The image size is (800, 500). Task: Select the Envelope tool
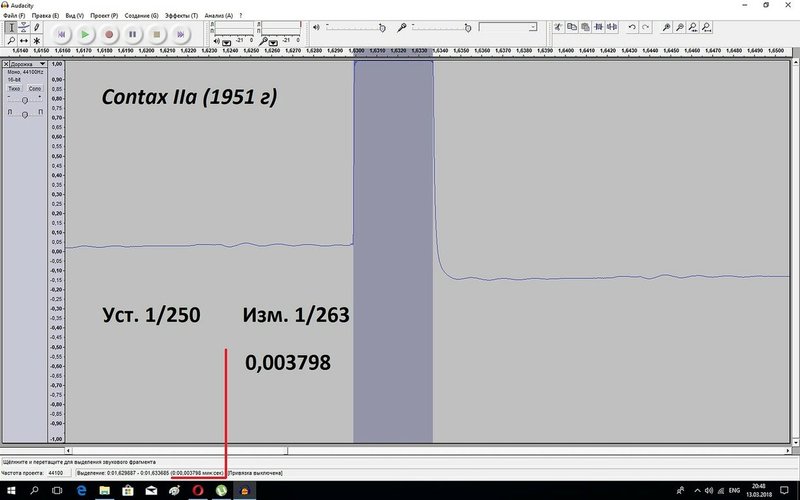[x=24, y=27]
